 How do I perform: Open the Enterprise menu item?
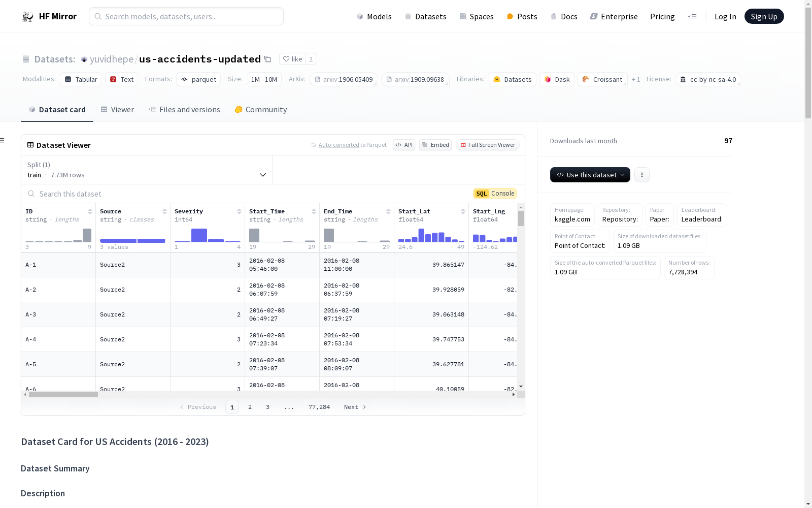[x=614, y=17]
